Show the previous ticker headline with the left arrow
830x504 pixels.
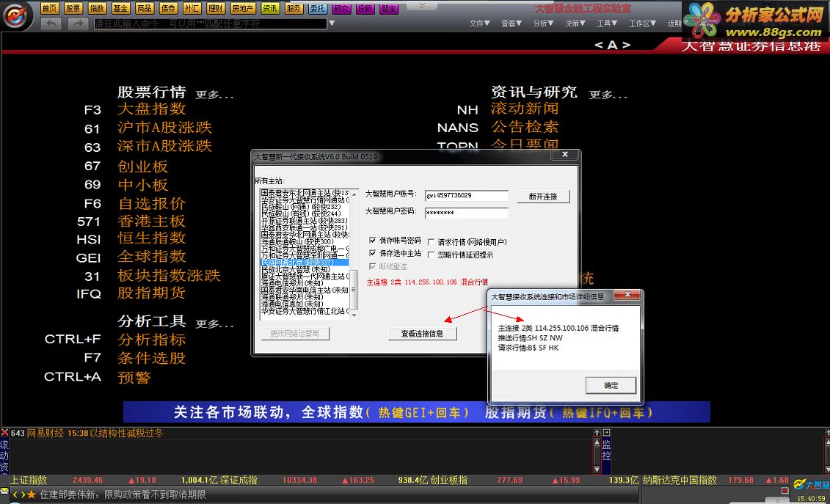pos(15,495)
